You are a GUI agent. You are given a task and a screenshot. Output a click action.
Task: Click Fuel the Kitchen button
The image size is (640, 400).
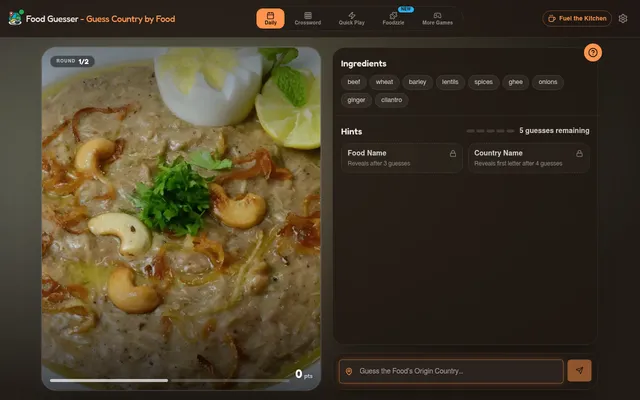[577, 18]
